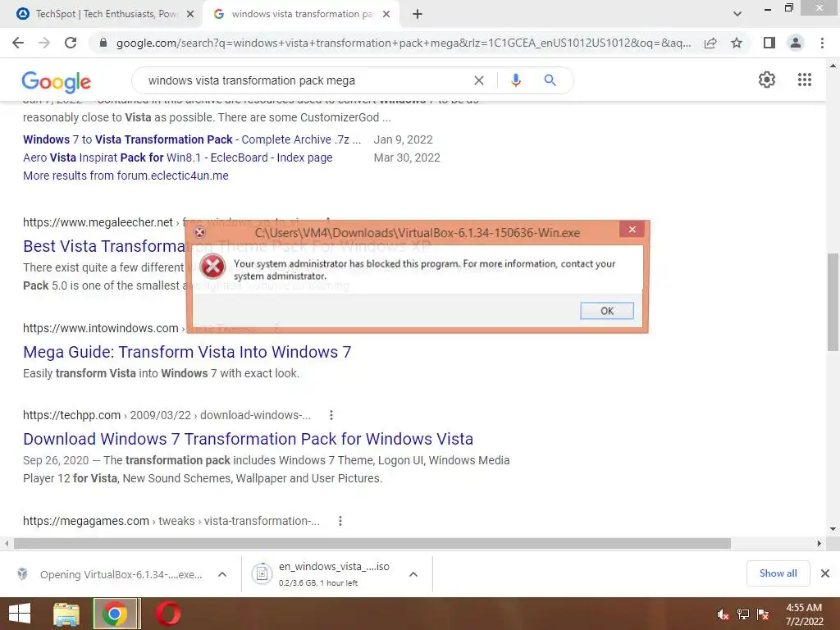
Task: Click the Opening VirtualBox download item
Action: 121,574
